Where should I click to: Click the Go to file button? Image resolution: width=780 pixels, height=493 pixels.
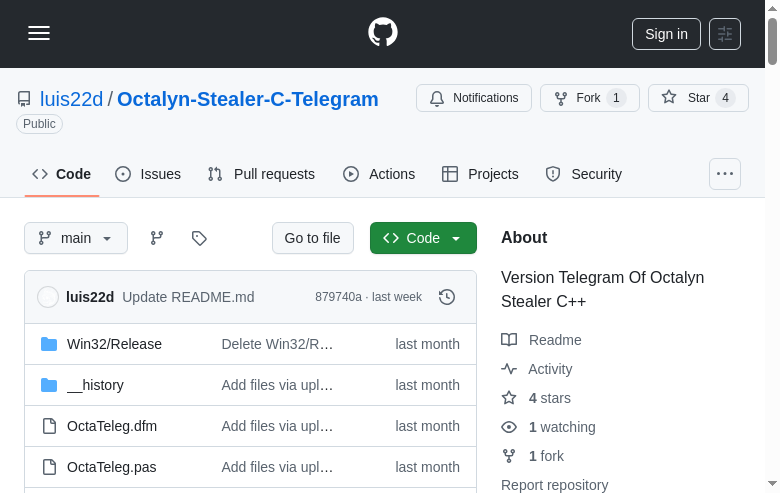[313, 238]
